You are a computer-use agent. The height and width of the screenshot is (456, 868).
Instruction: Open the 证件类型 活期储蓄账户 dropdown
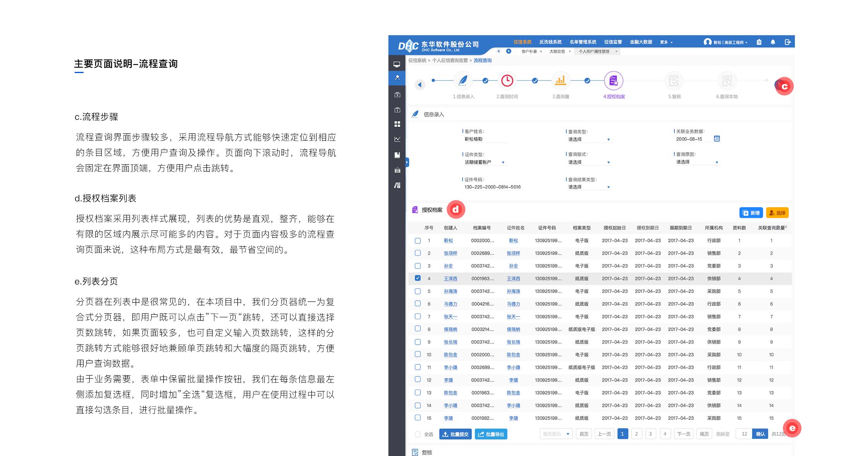pos(485,162)
